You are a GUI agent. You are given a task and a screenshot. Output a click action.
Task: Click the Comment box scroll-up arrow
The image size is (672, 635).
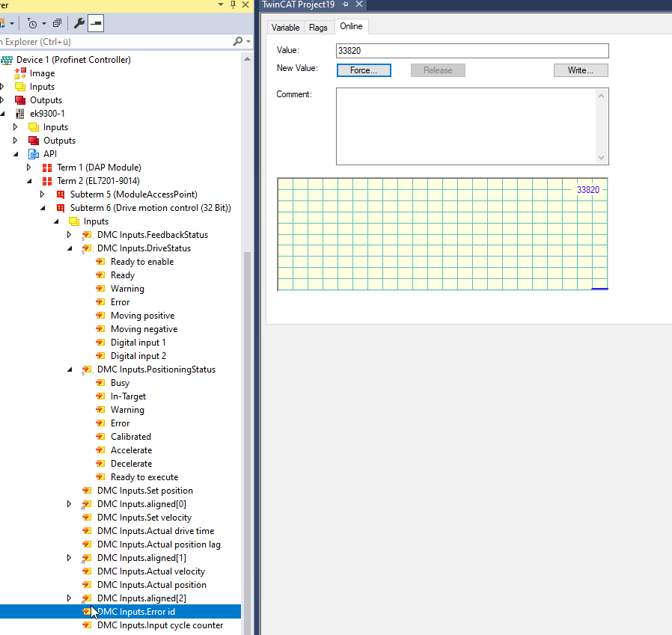pos(602,96)
